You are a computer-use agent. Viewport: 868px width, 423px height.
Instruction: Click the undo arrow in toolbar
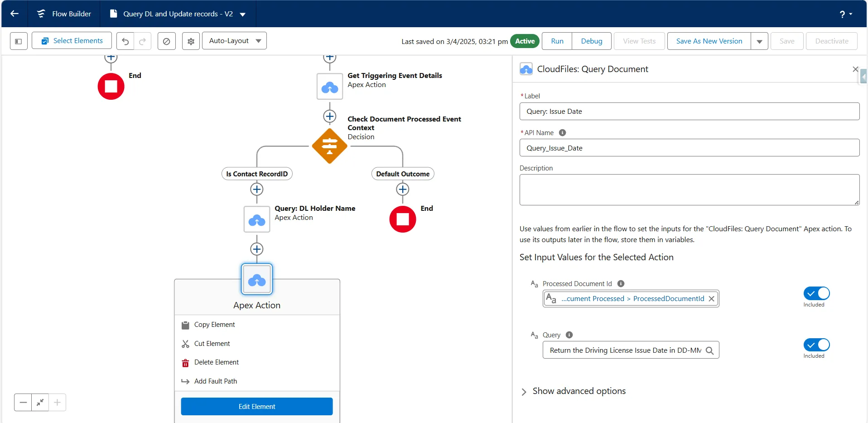tap(125, 41)
